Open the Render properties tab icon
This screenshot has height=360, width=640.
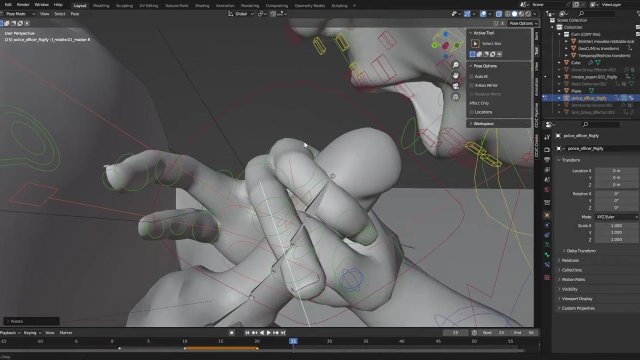[547, 150]
